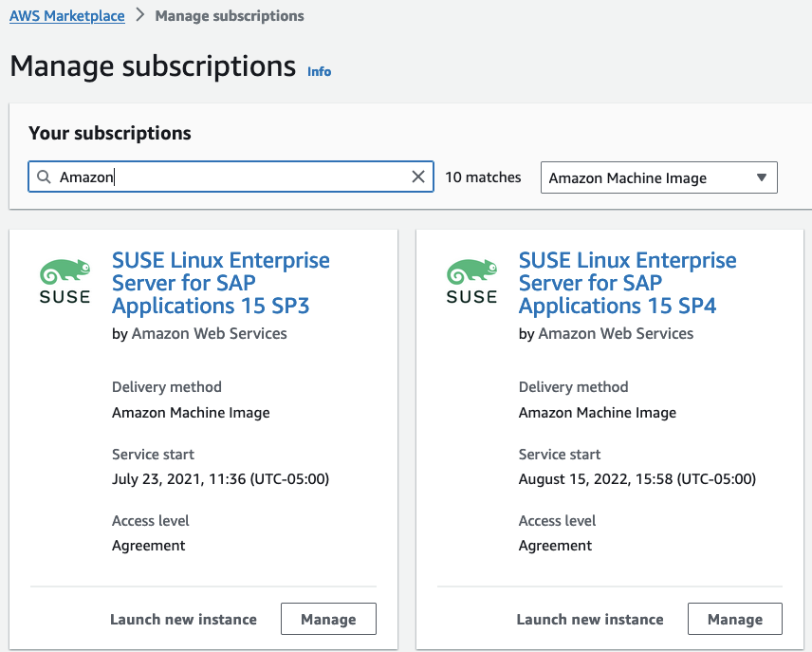Click Amazon Web Services vendor on SP4 card

pyautogui.click(x=616, y=334)
